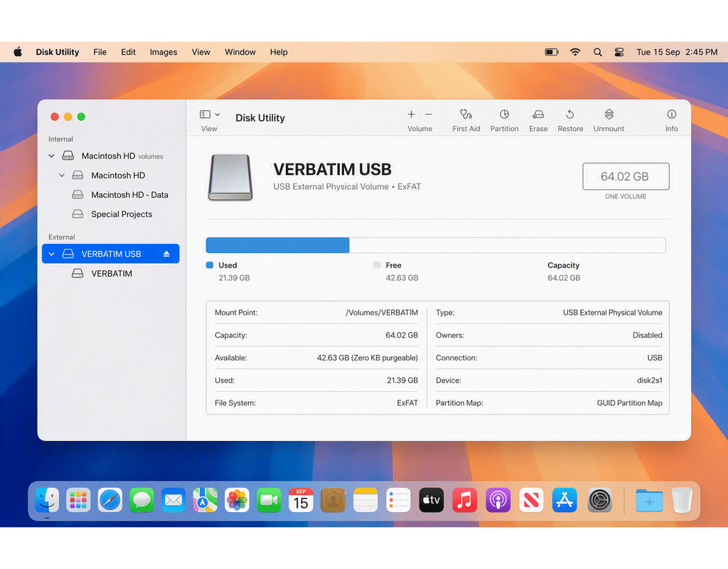Open Podcasts from the Dock

coord(498,500)
